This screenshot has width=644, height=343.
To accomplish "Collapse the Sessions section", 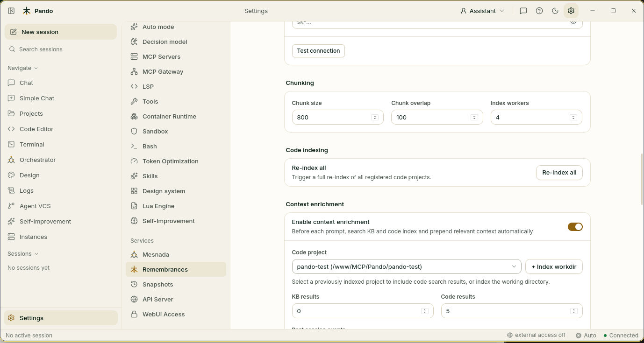I will coord(23,253).
